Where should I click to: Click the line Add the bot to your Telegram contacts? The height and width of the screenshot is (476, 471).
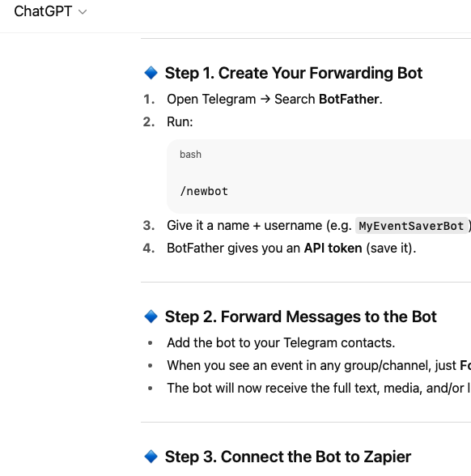coord(281,342)
